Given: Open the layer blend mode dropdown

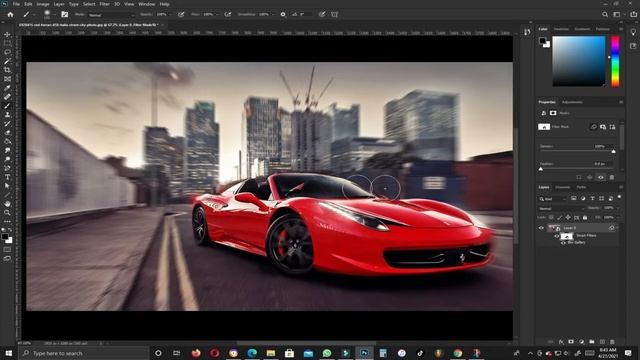Looking at the screenshot, I should [x=561, y=208].
